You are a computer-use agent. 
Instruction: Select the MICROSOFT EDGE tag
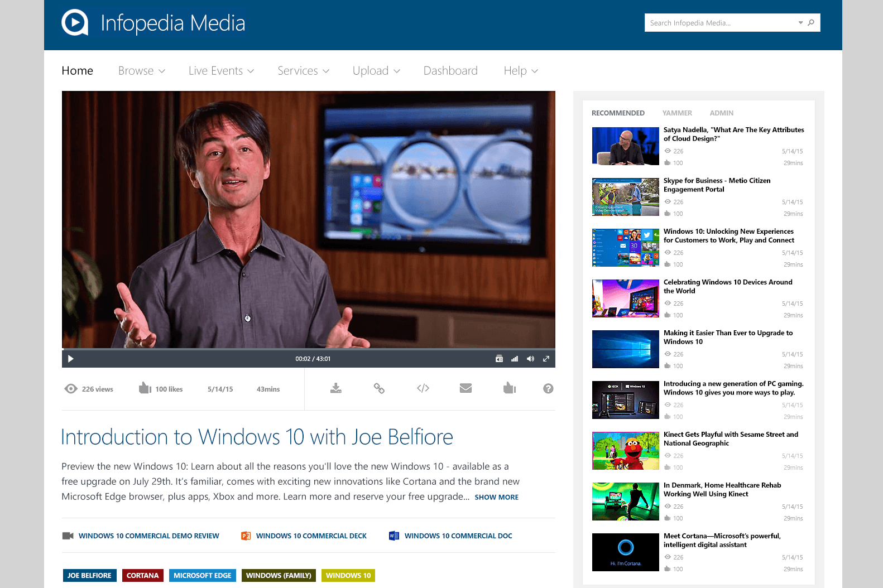click(203, 576)
